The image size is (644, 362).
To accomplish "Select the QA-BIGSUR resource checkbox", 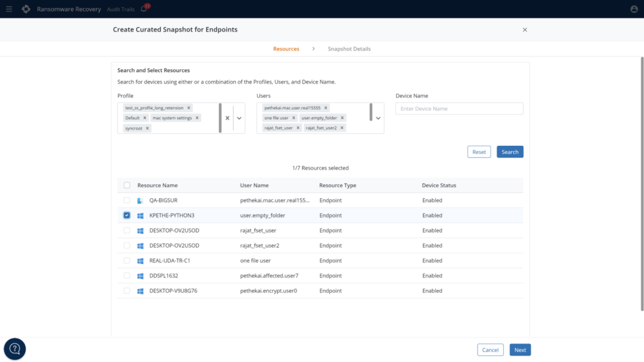I will 127,200.
